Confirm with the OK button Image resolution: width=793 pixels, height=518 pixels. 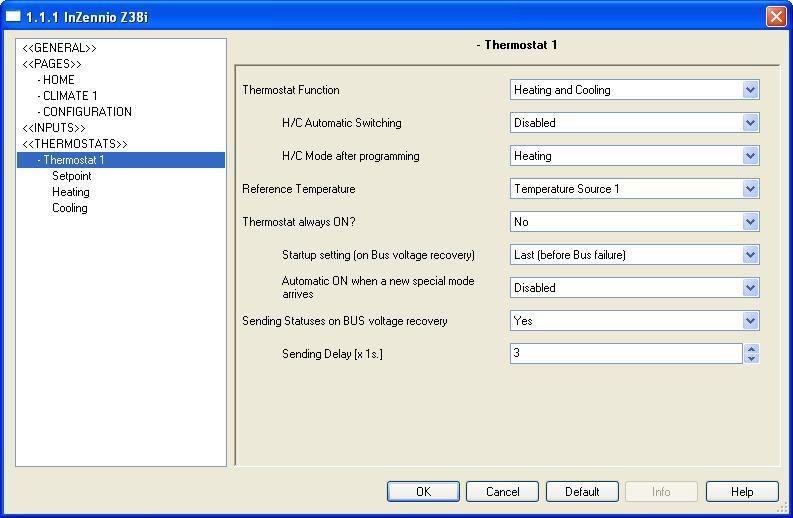click(423, 492)
